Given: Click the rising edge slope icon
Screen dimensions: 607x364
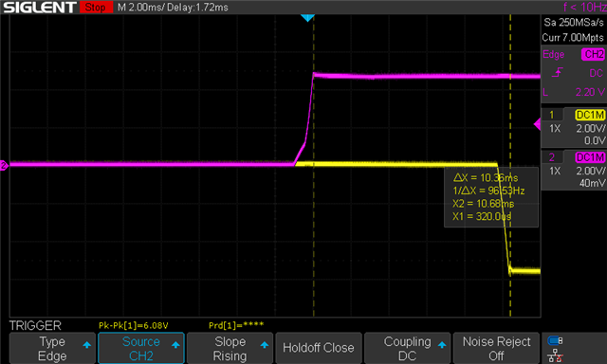Looking at the screenshot, I should (557, 72).
